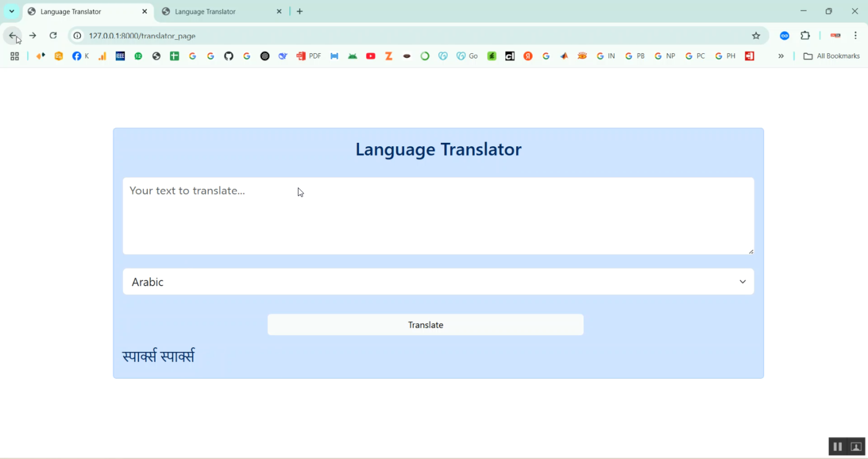Show more bookmarks with double chevron
The width and height of the screenshot is (868, 459).
781,56
